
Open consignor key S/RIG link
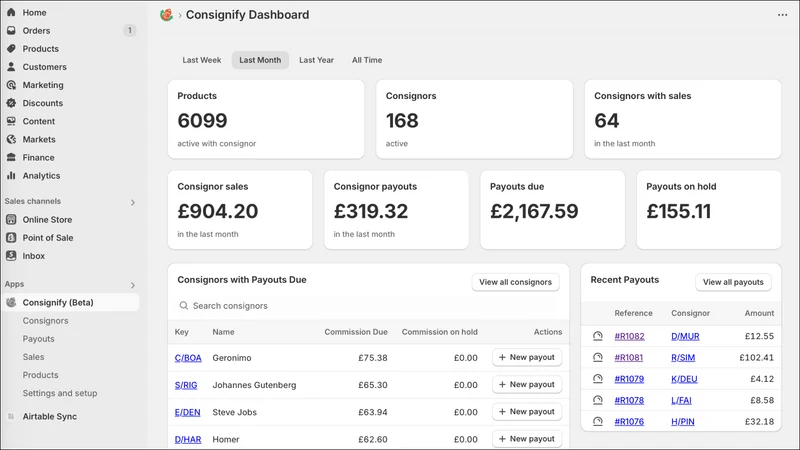tap(186, 385)
